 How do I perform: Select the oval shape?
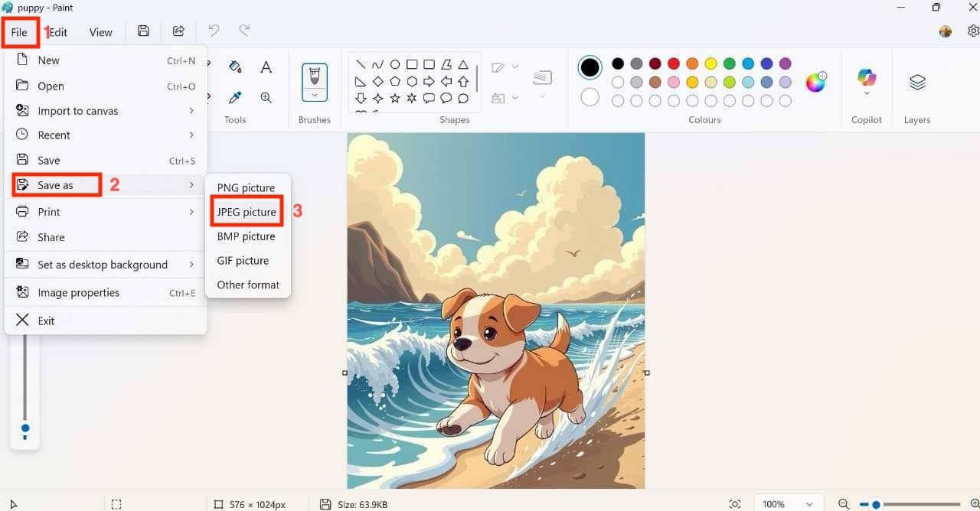tap(395, 64)
